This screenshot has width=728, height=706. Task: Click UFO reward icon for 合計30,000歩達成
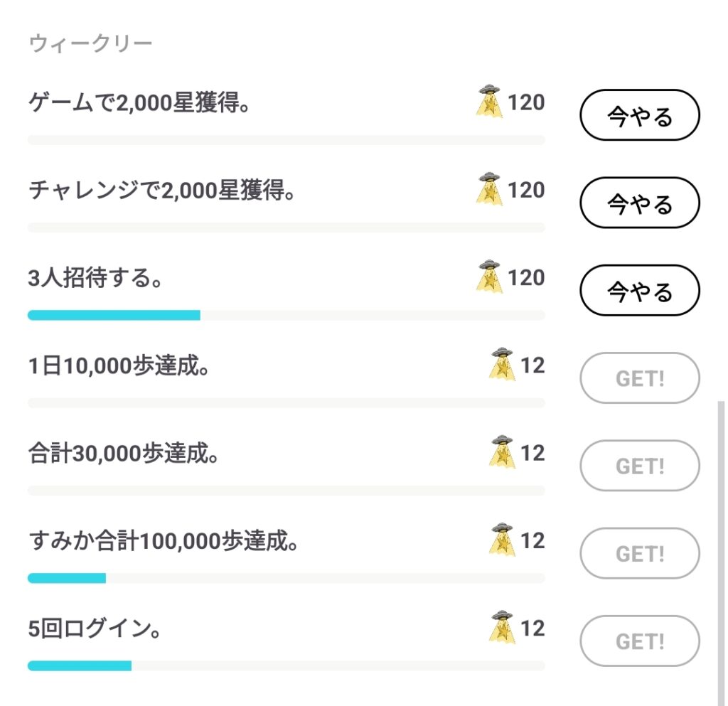click(x=502, y=451)
